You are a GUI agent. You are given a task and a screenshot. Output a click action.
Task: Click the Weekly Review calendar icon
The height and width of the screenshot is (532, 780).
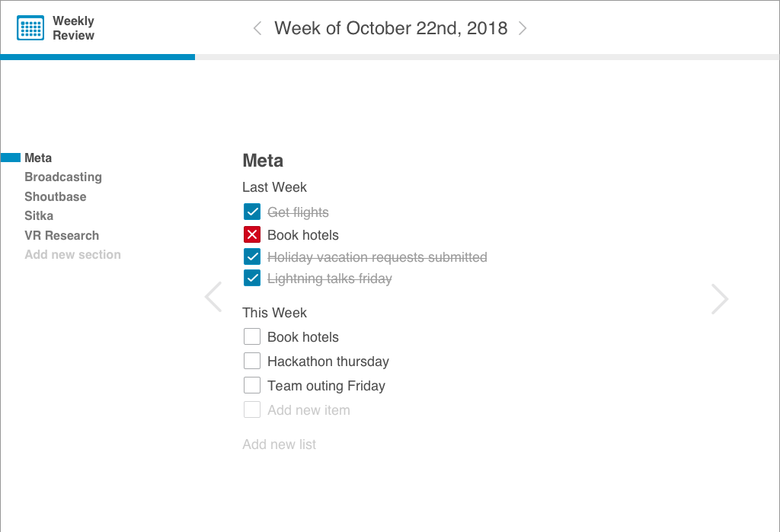point(30,27)
